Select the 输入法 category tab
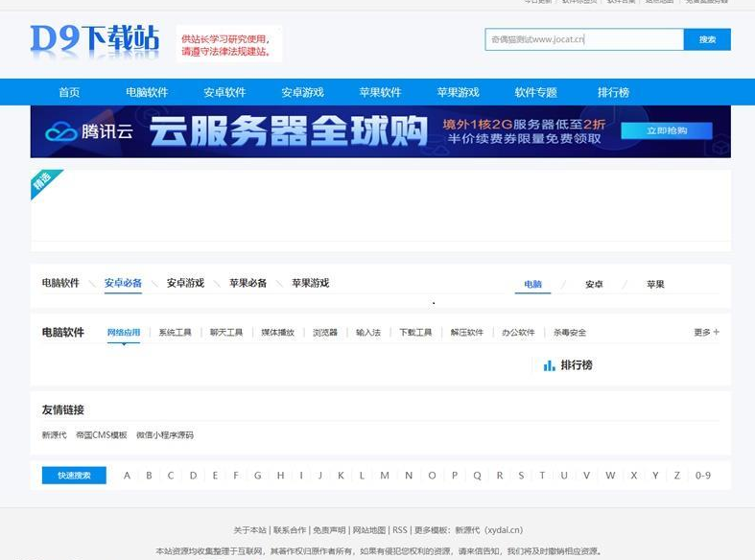This screenshot has width=755, height=560. point(368,333)
